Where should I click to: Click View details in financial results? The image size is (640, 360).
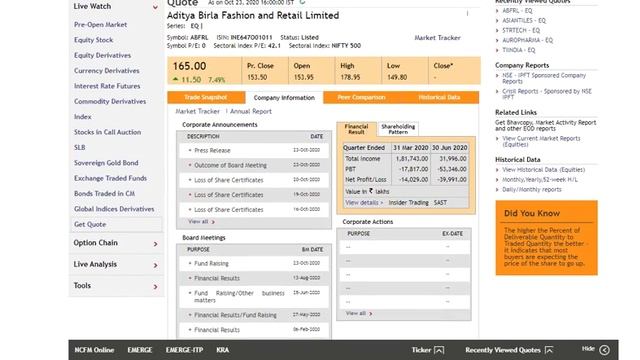(x=364, y=202)
